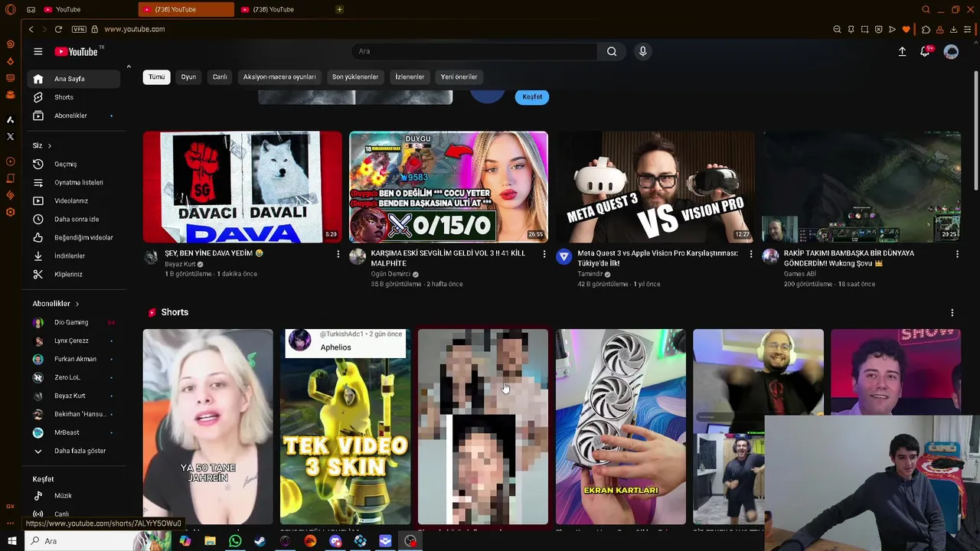
Task: Open the notifications bell with 9+ badge
Action: coord(926,51)
